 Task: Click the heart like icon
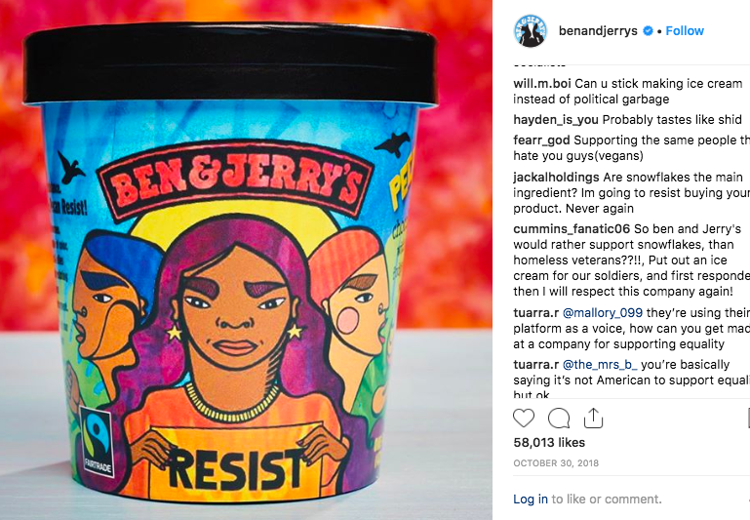(x=523, y=418)
